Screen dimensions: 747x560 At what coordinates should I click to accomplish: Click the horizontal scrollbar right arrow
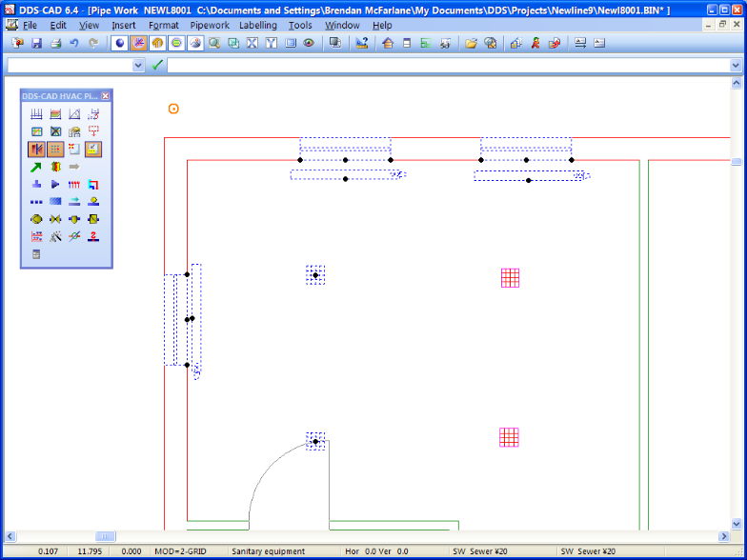[x=724, y=537]
